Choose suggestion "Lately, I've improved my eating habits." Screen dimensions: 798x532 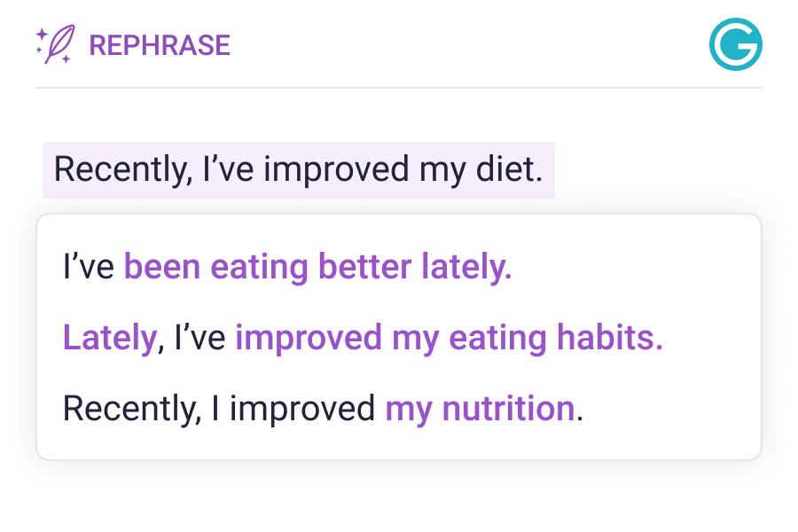[x=363, y=338]
